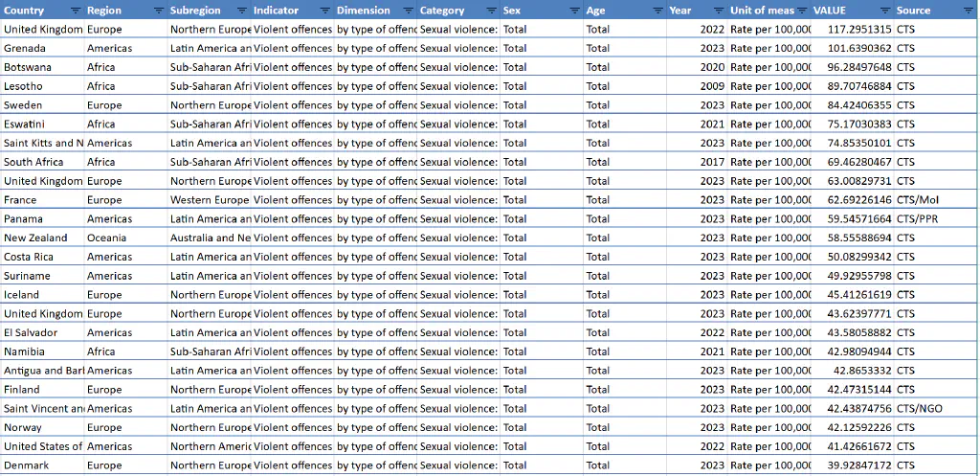The height and width of the screenshot is (476, 980).
Task: Click the CTS/NGO source cell
Action: (x=919, y=408)
